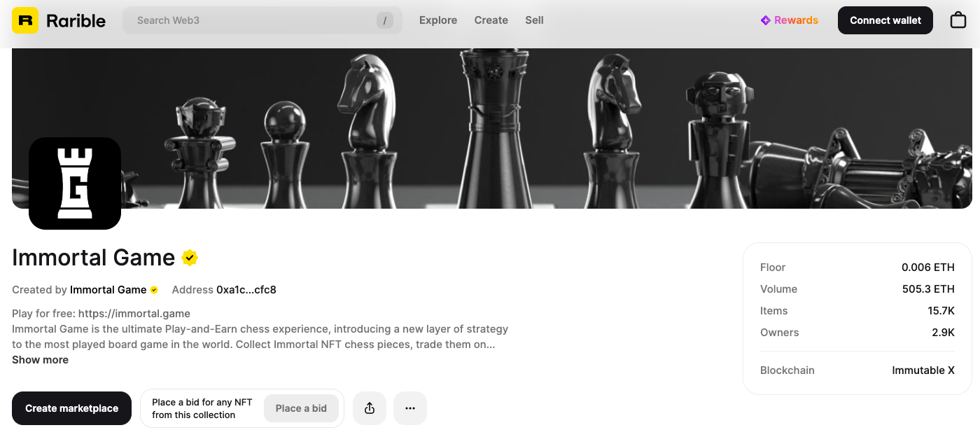The image size is (980, 437).
Task: Open the Rewards page
Action: point(790,20)
